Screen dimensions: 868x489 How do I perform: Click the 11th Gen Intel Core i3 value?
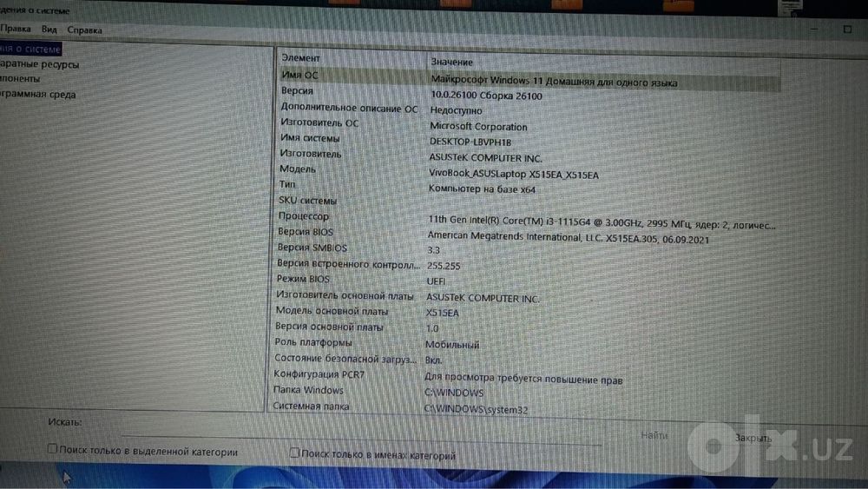[x=602, y=222]
